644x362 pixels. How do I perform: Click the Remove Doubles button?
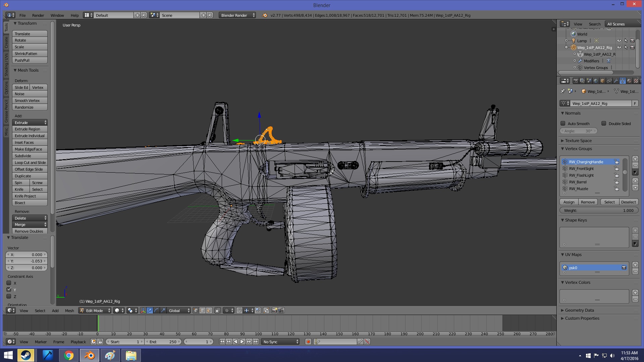coord(29,231)
